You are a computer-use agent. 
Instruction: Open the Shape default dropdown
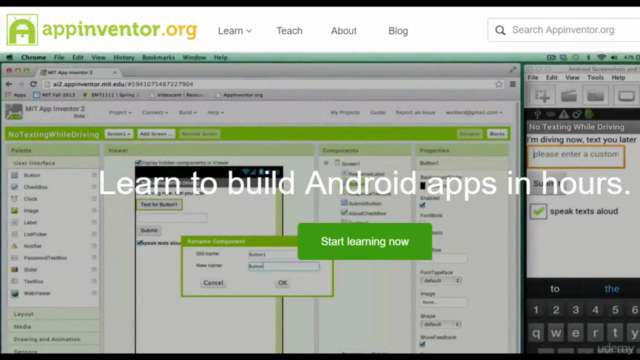tap(441, 324)
